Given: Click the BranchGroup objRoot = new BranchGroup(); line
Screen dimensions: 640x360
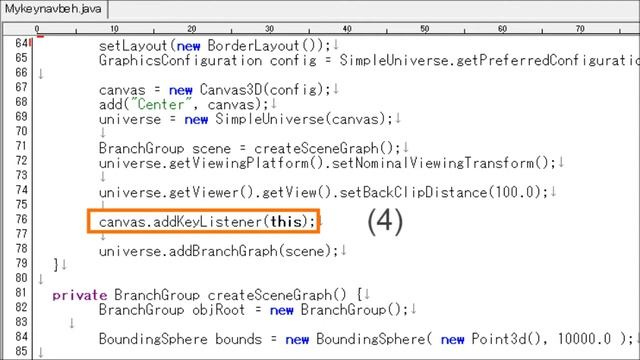Looking at the screenshot, I should click(x=253, y=310).
